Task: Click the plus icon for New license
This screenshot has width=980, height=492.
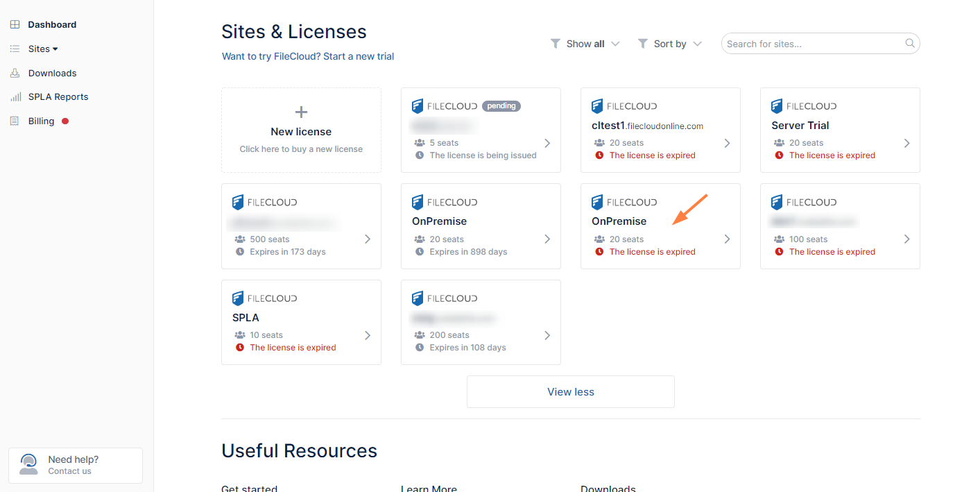Action: (301, 112)
